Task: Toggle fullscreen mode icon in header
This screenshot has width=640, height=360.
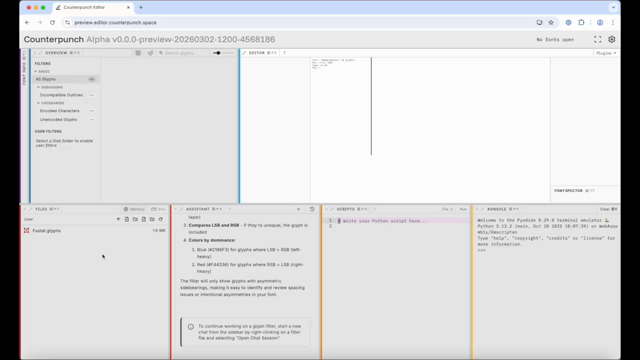Action: click(598, 40)
